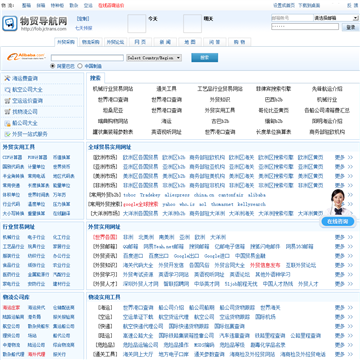360x360 pixels.
Task: Click the blue 搜索 button
Action: click(205, 57)
